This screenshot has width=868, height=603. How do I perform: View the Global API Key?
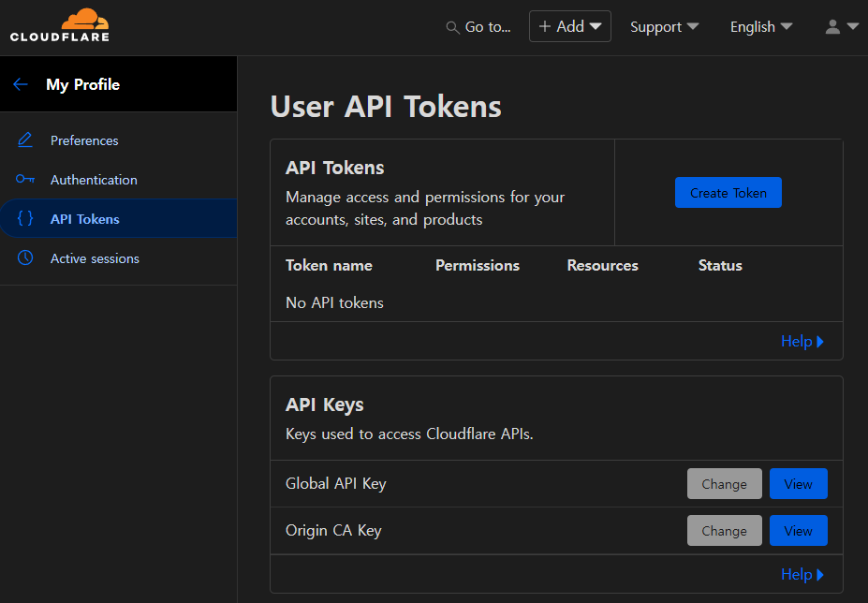[798, 484]
